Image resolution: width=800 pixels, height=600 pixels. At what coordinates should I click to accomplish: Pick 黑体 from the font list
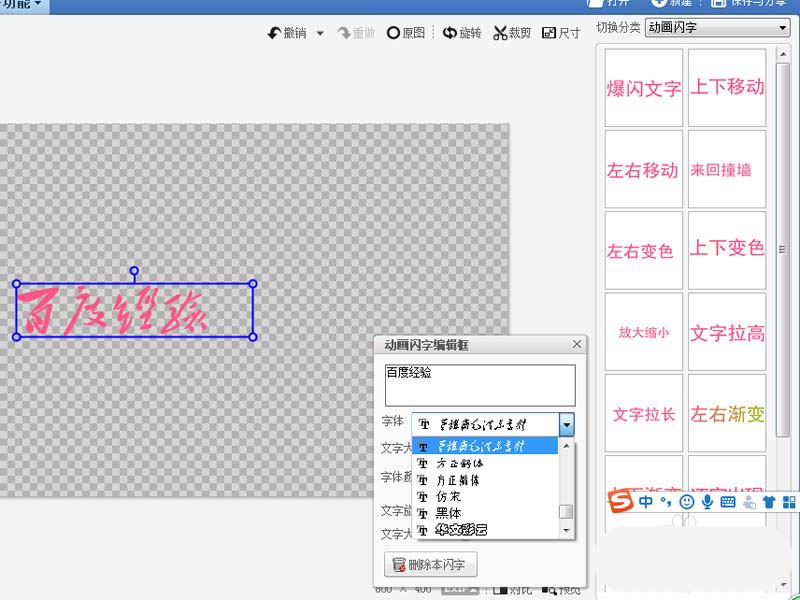(485, 513)
